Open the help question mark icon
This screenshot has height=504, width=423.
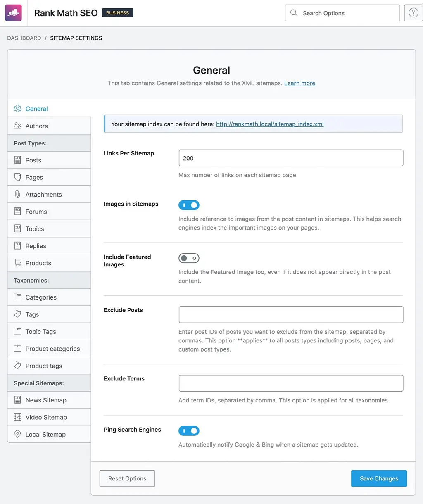click(413, 13)
